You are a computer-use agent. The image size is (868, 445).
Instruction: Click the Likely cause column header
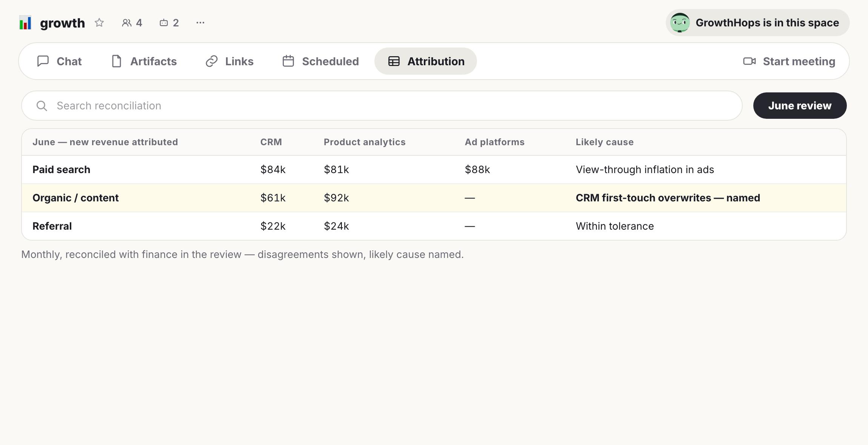click(605, 142)
